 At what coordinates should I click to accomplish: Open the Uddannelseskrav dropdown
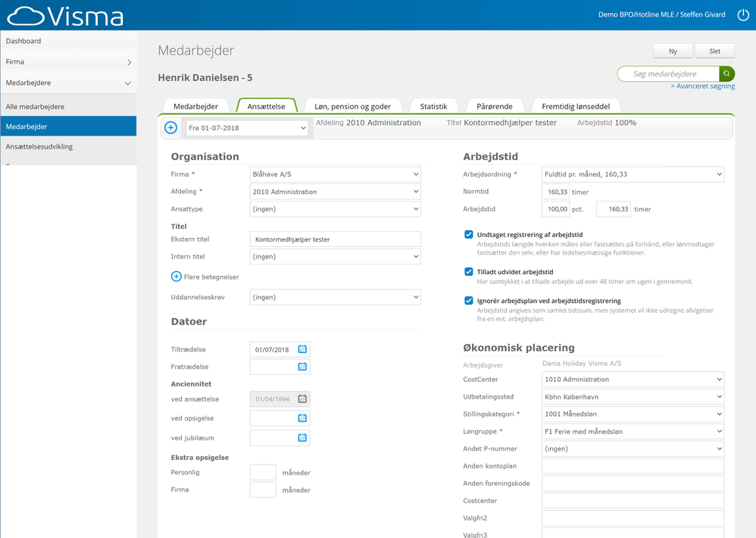(335, 297)
